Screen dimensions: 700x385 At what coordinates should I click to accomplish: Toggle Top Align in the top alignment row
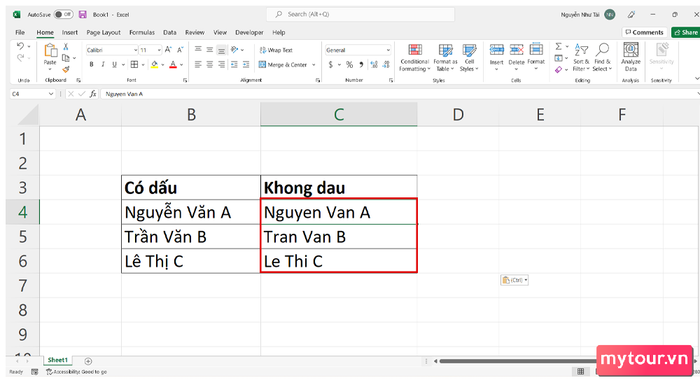point(198,50)
